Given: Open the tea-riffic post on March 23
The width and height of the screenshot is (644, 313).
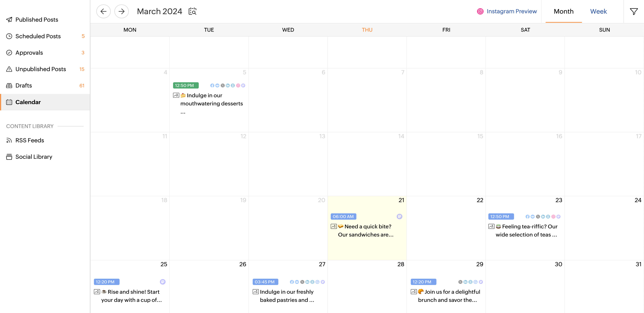Looking at the screenshot, I should pos(526,231).
